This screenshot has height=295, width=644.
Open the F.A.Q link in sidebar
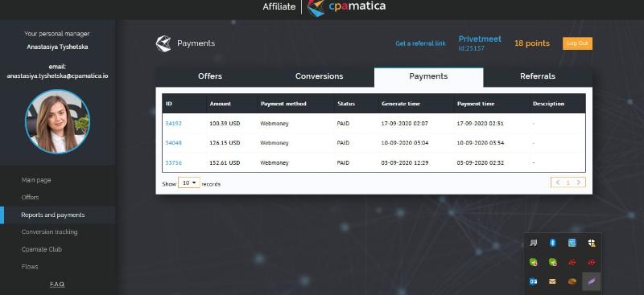(57, 285)
